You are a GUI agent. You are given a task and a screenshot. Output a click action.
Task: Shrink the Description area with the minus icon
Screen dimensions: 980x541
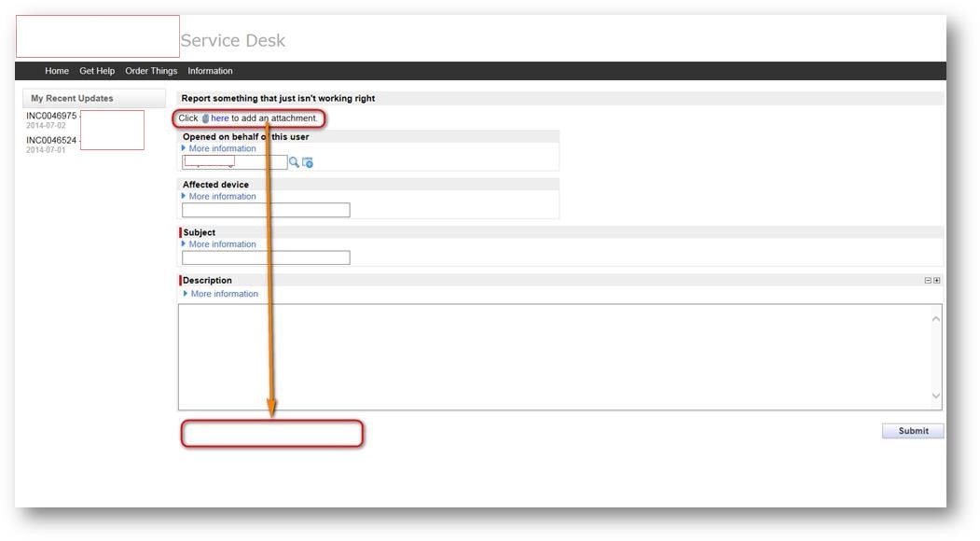[x=928, y=280]
